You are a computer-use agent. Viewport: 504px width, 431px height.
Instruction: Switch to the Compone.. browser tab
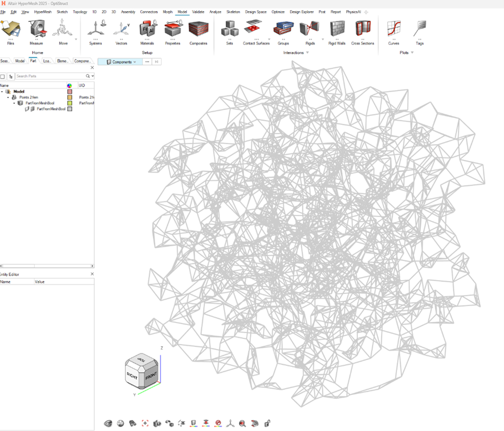coord(82,61)
